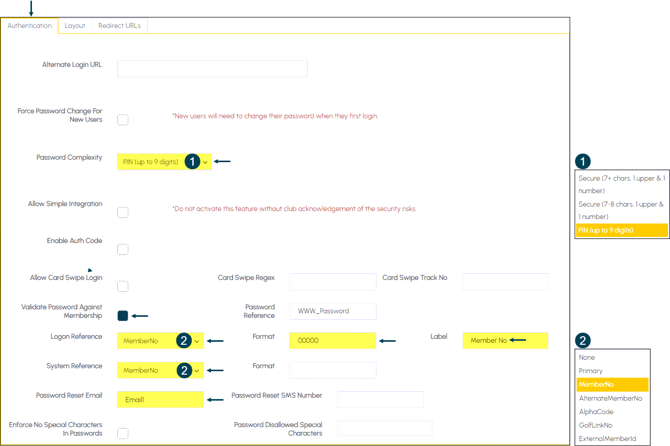Select the AlternateMemberNo option from the list
Image resolution: width=670 pixels, height=446 pixels.
point(610,398)
